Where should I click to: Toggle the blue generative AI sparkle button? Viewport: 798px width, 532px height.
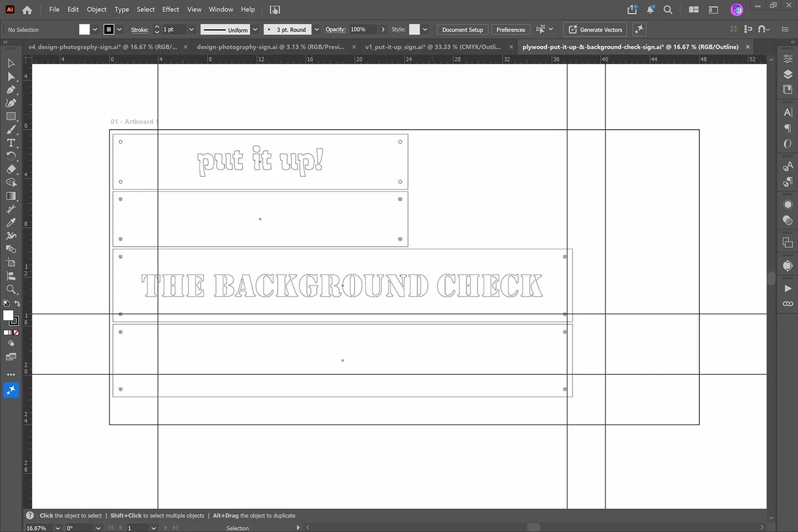(x=11, y=391)
